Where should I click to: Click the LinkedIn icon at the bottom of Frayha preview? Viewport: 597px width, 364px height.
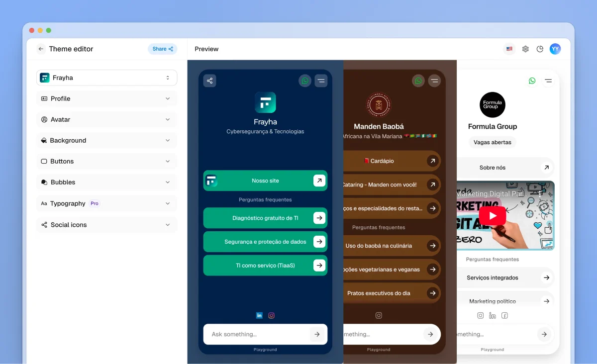[259, 315]
